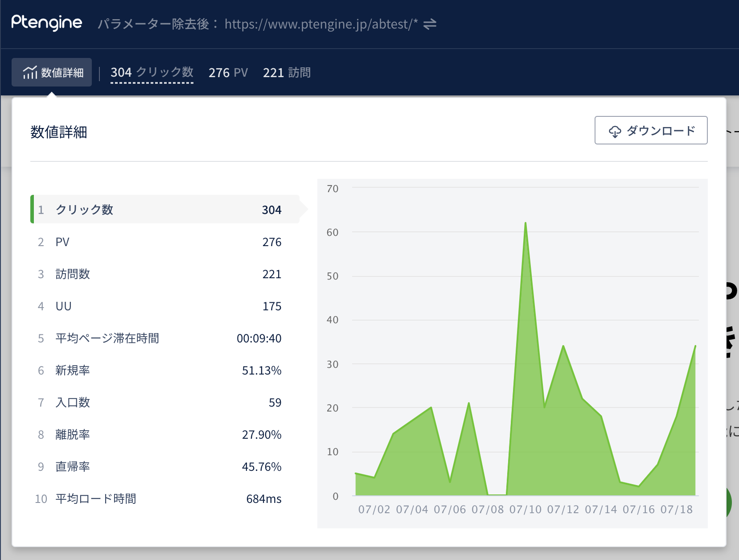Click the chart icon in 数値詳細 button
Screen dimensions: 739x560
pyautogui.click(x=30, y=72)
